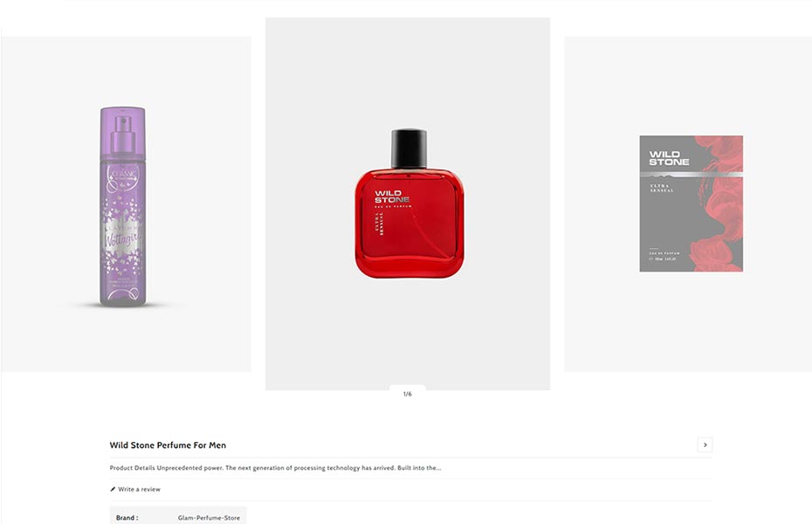
Task: Click the red Wild Stone perfume bottle image
Action: click(x=409, y=203)
